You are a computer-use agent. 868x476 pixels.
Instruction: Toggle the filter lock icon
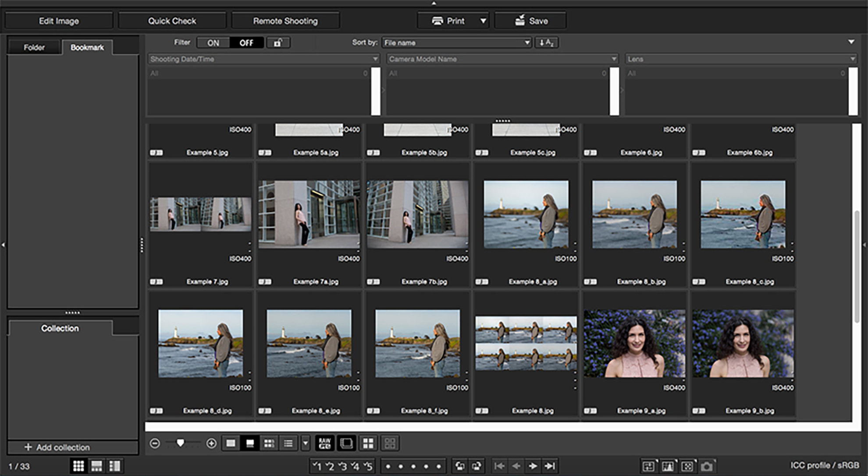278,43
